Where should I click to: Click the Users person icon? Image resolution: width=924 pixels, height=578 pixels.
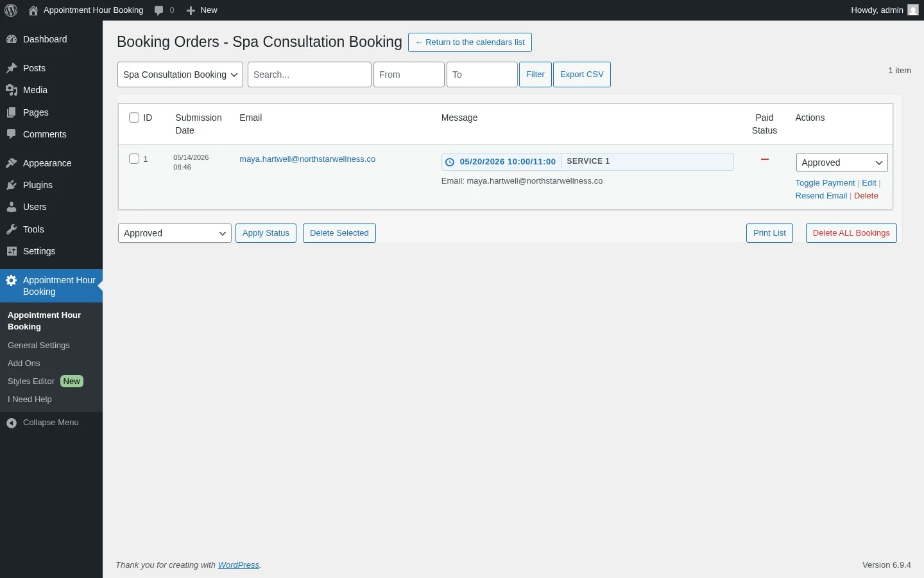coord(12,207)
